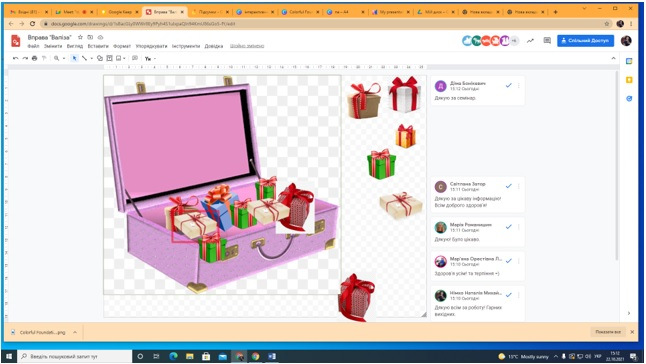This screenshot has width=646, height=364.
Task: Resolve Діна Бонікевич's comment with its checkmark
Action: click(509, 86)
